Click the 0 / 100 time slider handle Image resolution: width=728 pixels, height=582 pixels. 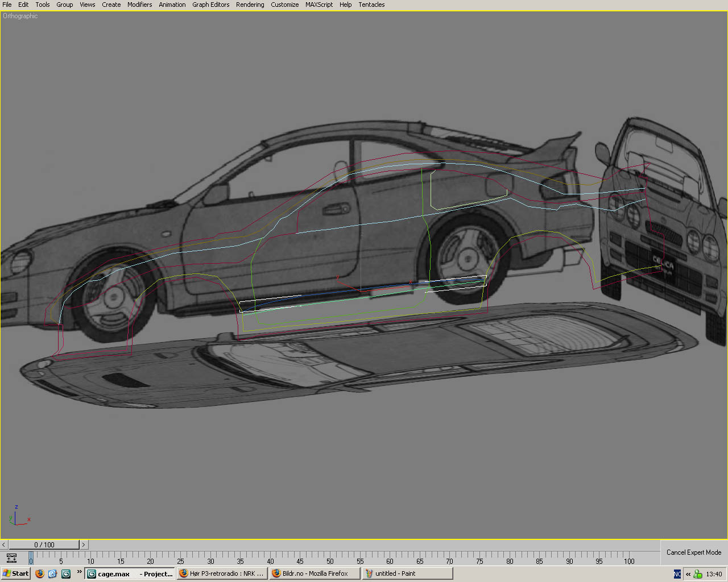pos(44,544)
